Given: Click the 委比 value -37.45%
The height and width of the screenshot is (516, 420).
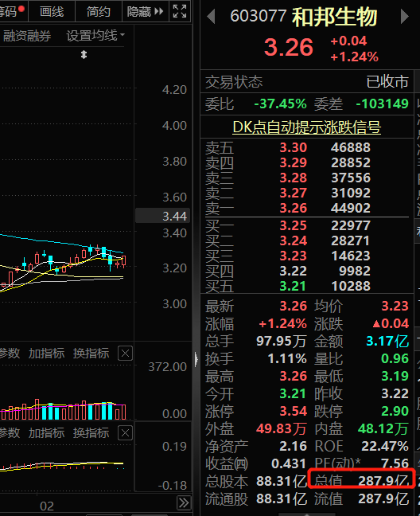Looking at the screenshot, I should pyautogui.click(x=280, y=104).
